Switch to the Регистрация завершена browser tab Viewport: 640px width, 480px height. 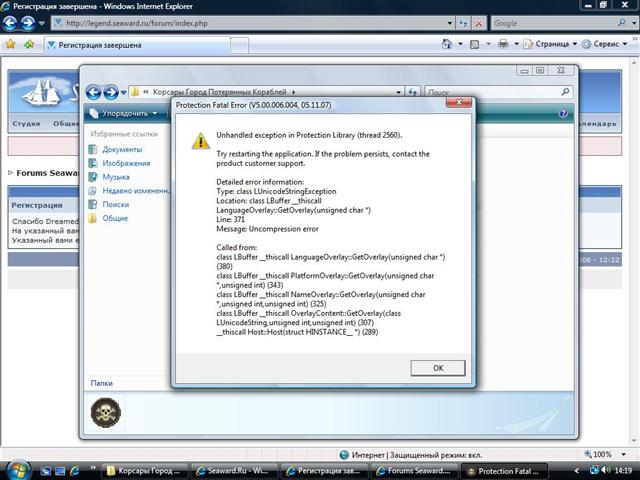[100, 44]
